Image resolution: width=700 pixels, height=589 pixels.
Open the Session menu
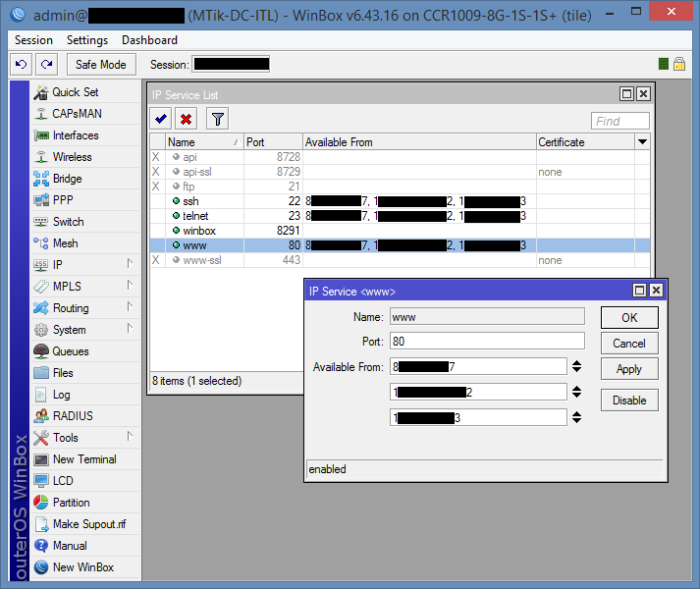point(33,40)
